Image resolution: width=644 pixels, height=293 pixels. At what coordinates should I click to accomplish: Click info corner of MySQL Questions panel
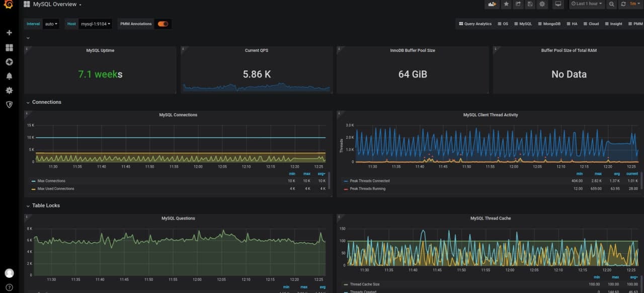[27, 217]
